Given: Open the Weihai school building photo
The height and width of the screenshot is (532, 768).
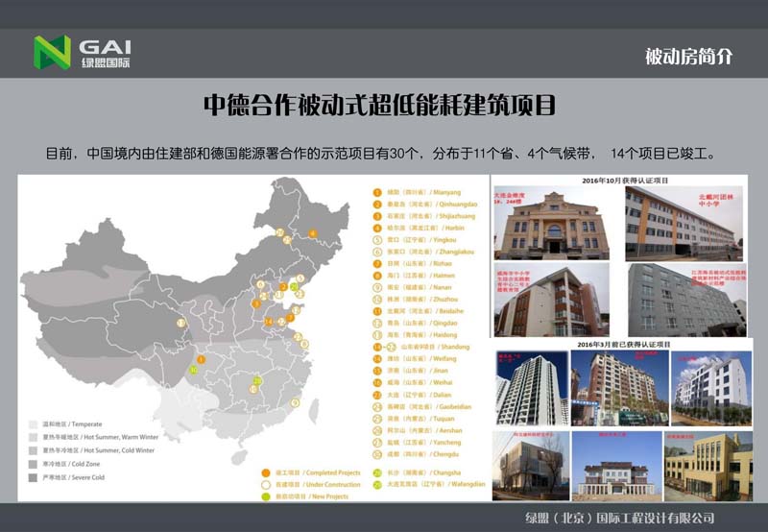Looking at the screenshot, I should [x=551, y=300].
